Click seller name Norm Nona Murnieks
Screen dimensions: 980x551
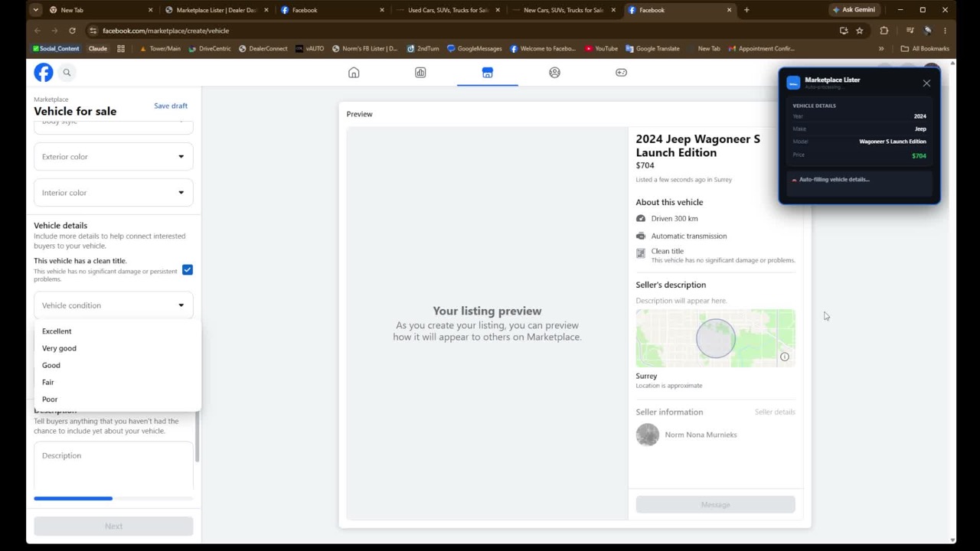click(x=701, y=435)
